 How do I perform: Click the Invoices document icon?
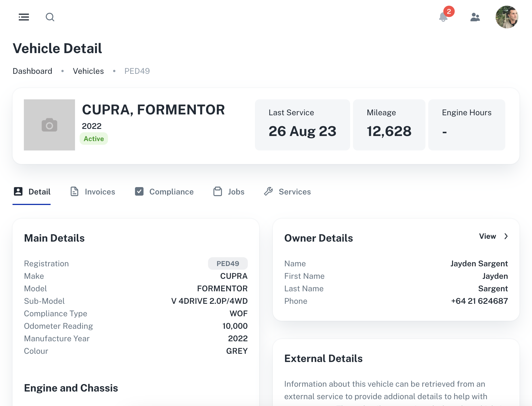pyautogui.click(x=74, y=191)
